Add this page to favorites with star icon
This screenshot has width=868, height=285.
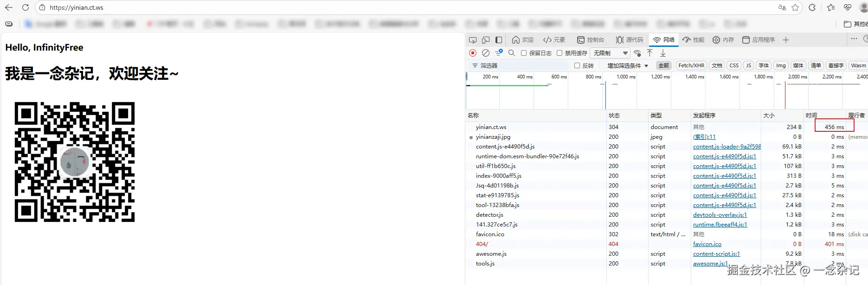click(795, 7)
